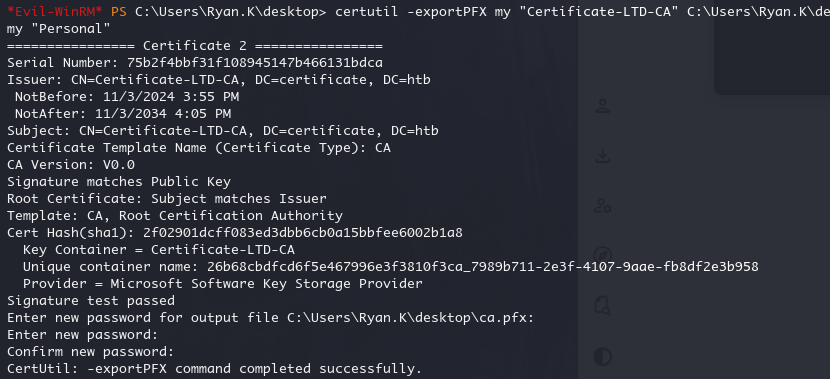The height and width of the screenshot is (379, 830).
Task: Click the Cert Hash(sha1) value
Action: [x=303, y=232]
